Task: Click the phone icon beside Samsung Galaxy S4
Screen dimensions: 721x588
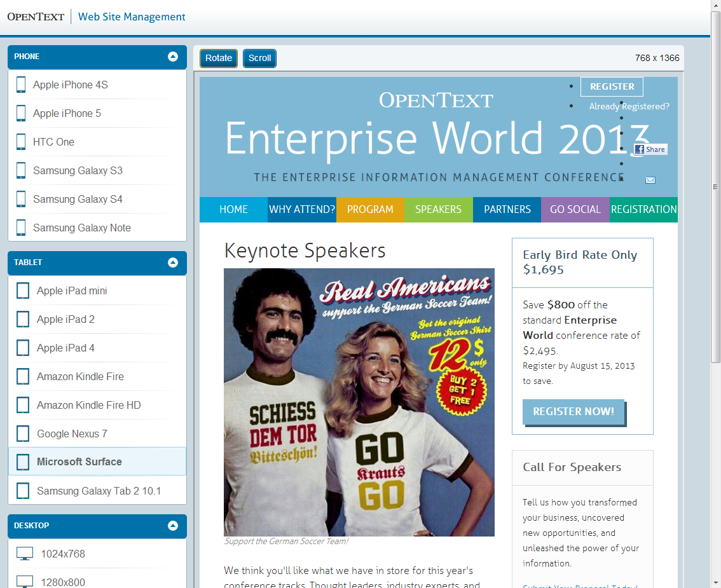Action: (21, 199)
